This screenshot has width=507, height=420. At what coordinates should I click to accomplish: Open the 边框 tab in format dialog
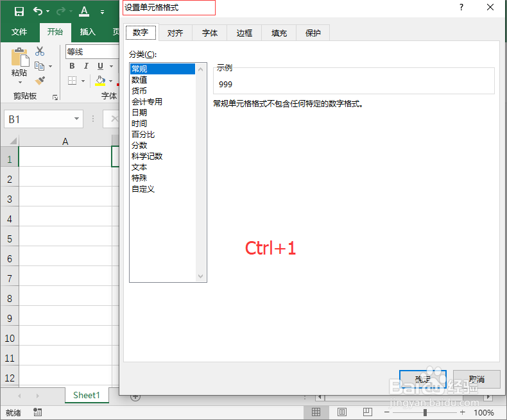pyautogui.click(x=245, y=33)
